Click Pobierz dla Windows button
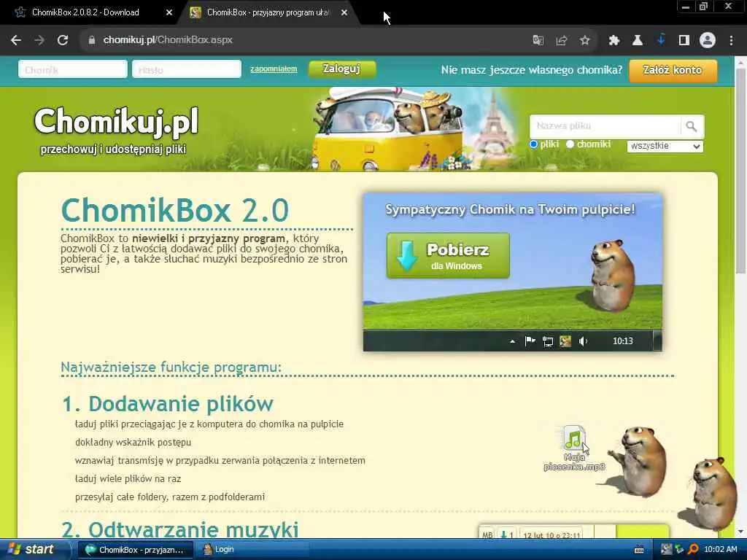747x560 pixels. coord(448,256)
